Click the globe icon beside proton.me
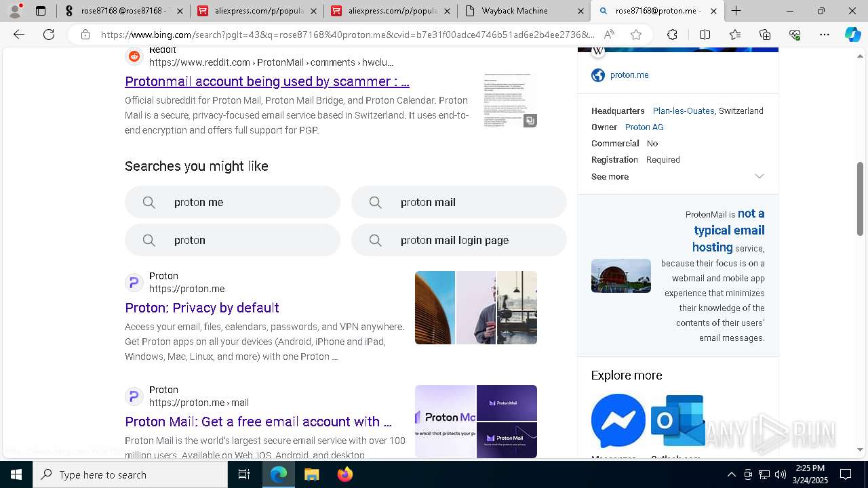The image size is (868, 488). pos(598,75)
